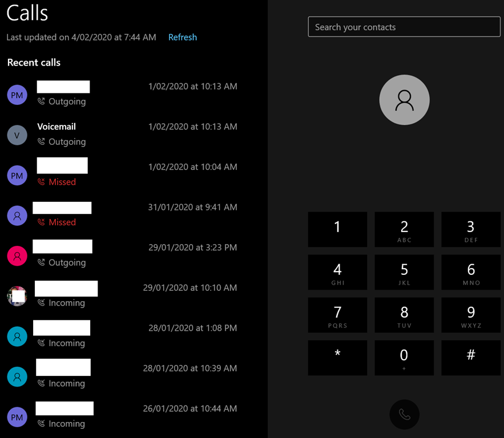Click PM avatar for 26/01/2020 10:44 AM call
The image size is (504, 438).
tap(17, 417)
